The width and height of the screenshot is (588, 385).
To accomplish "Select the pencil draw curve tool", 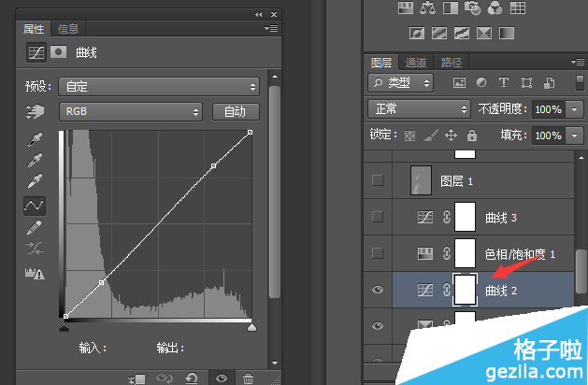I will [35, 227].
